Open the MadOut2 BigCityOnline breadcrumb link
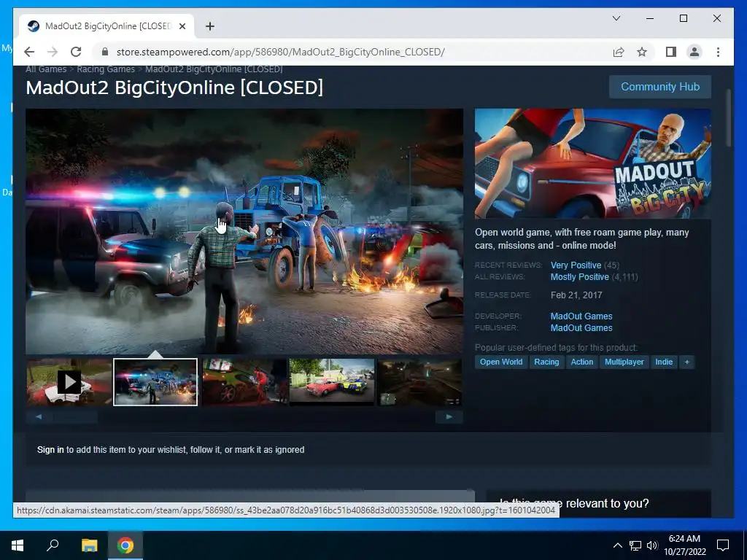Viewport: 747px width, 560px height. (214, 69)
